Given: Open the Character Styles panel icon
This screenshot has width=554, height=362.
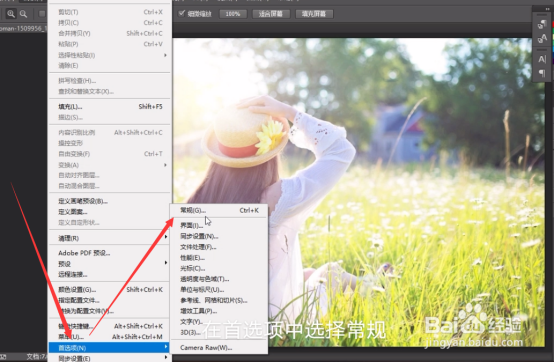Looking at the screenshot, I should [542, 38].
